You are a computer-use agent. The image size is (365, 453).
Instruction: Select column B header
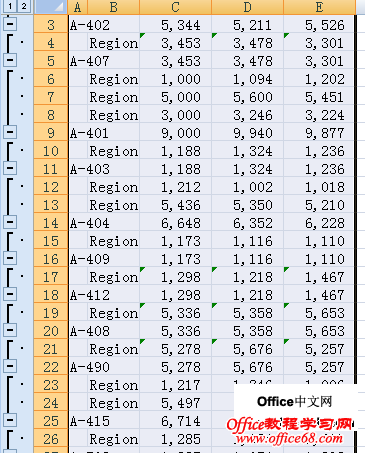114,7
